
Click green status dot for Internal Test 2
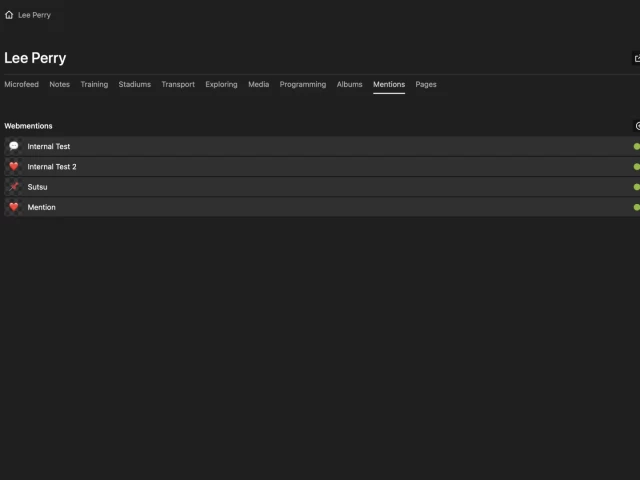[636, 167]
